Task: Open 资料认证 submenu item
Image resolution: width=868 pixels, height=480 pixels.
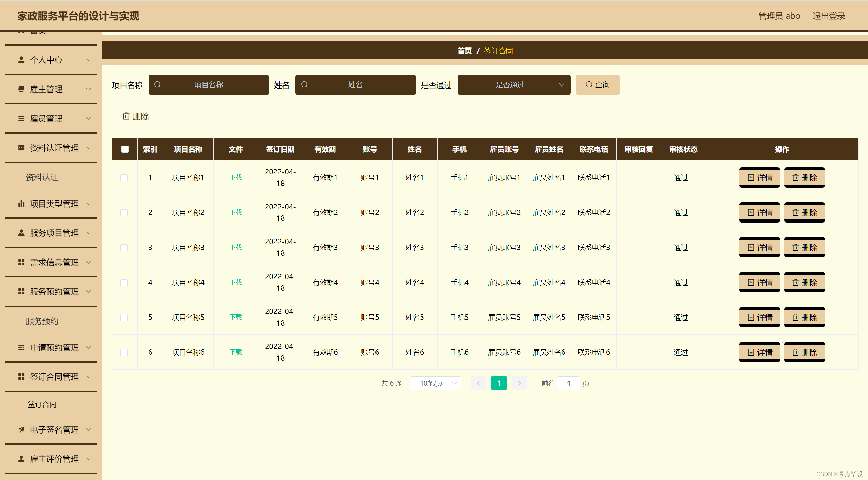Action: (42, 177)
